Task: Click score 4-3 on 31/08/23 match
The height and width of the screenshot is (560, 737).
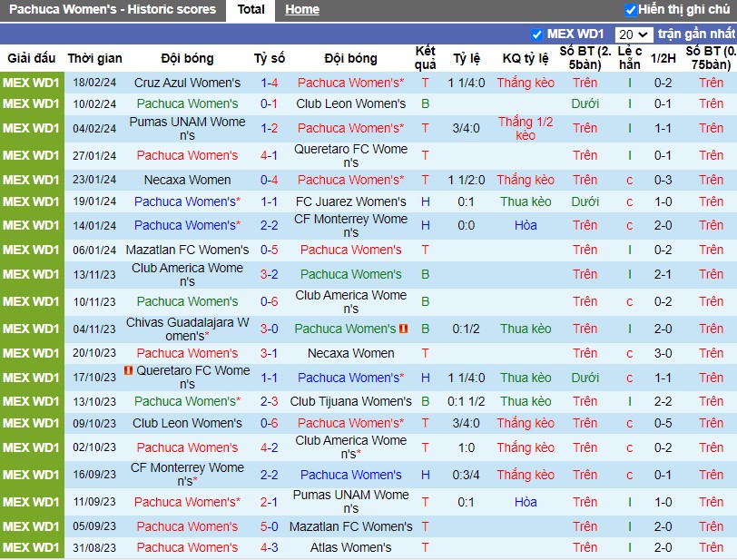Action: point(270,548)
